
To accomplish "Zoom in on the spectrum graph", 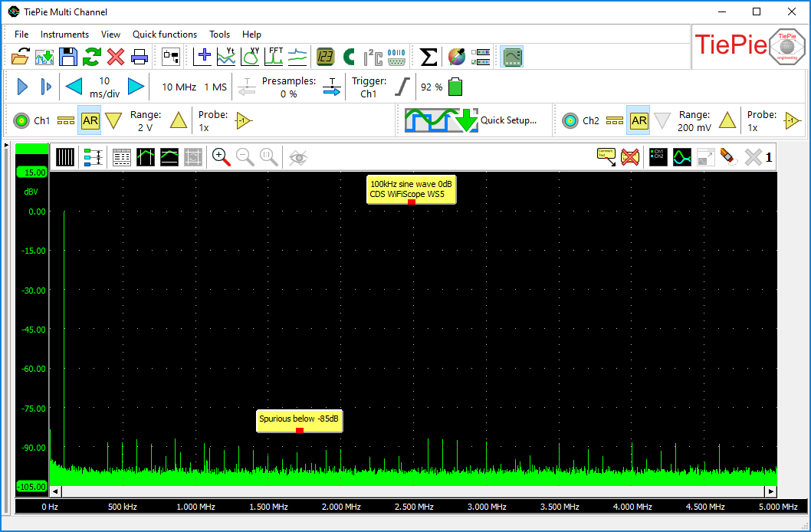I will 222,157.
